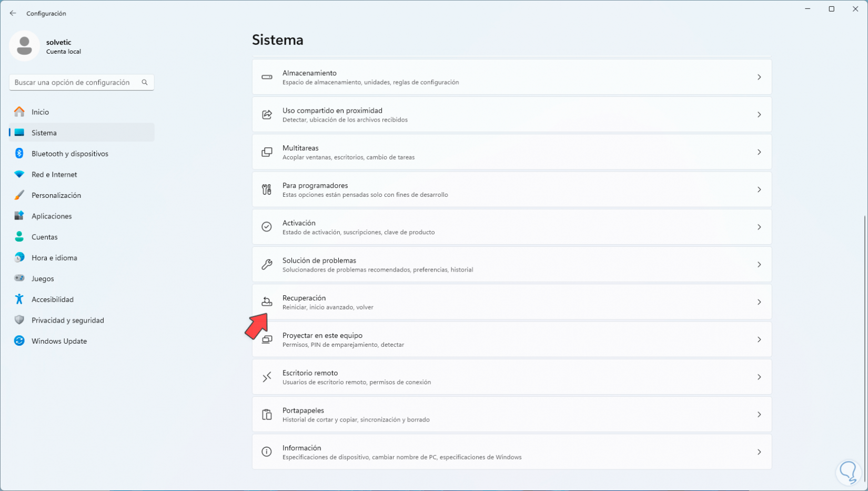Viewport: 868px width, 491px height.
Task: Click the Escritorio remoto icon
Action: click(x=267, y=377)
